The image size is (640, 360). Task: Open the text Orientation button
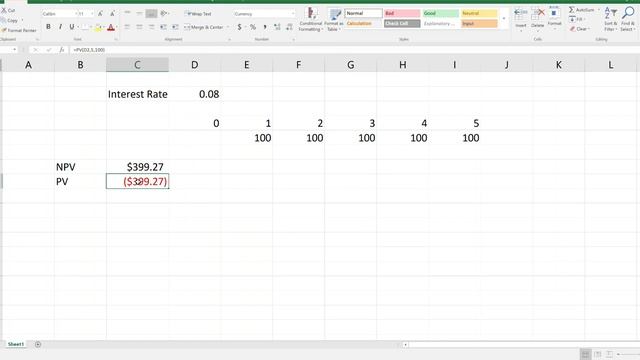(x=164, y=13)
